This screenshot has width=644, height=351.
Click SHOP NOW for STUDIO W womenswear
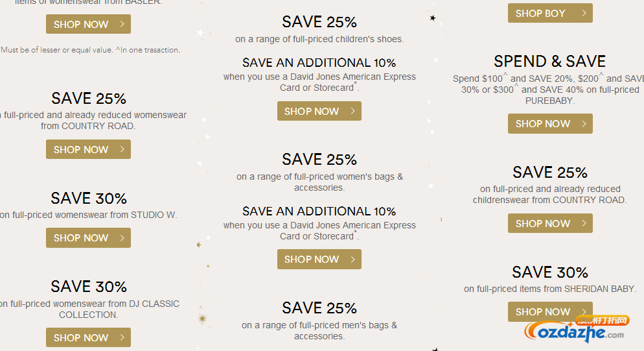click(x=88, y=237)
